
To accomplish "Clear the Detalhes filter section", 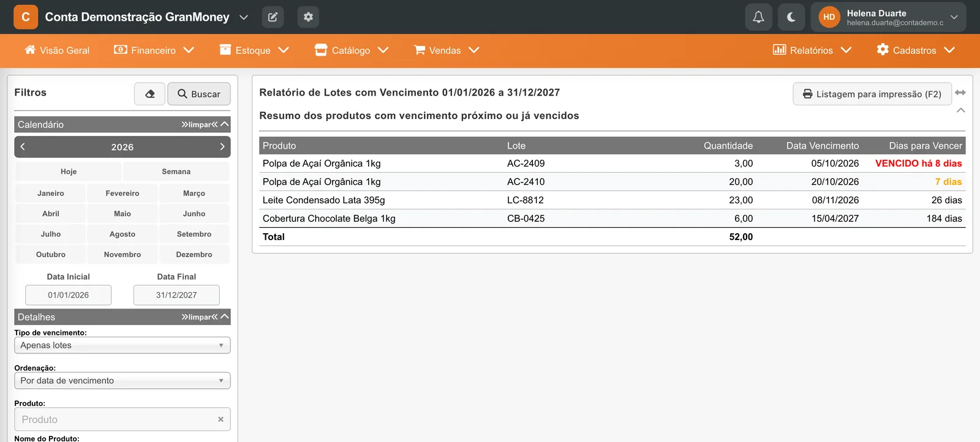I will coord(200,317).
